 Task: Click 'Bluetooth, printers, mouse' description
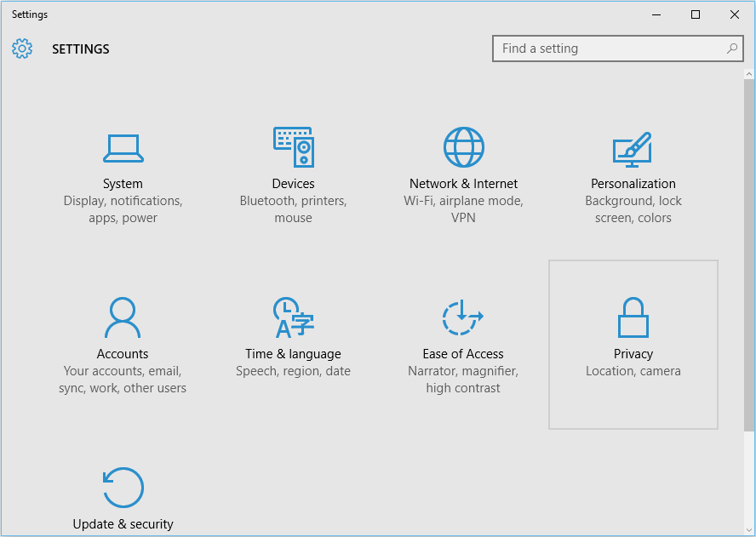pos(293,209)
